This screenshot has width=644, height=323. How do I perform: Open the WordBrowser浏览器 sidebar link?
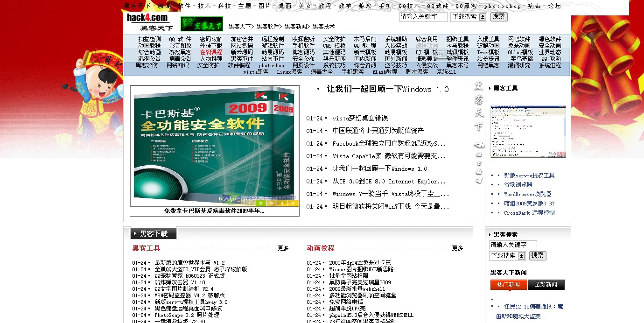528,194
